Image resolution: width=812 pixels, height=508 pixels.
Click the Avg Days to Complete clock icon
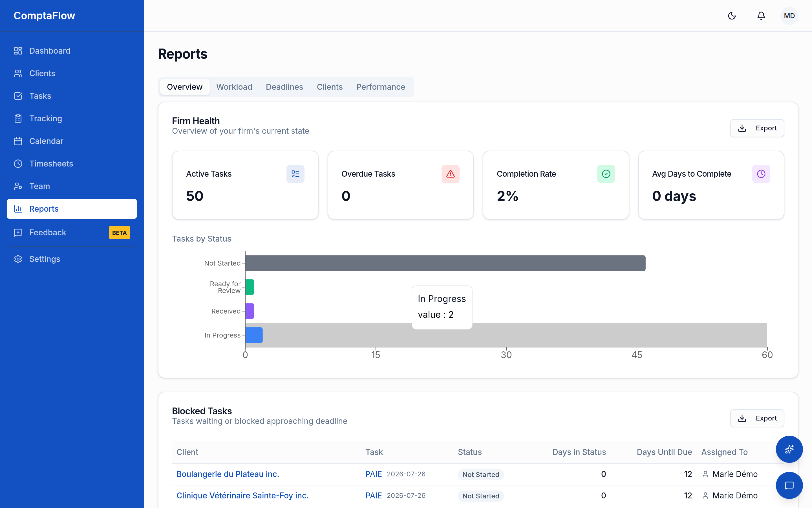click(761, 174)
